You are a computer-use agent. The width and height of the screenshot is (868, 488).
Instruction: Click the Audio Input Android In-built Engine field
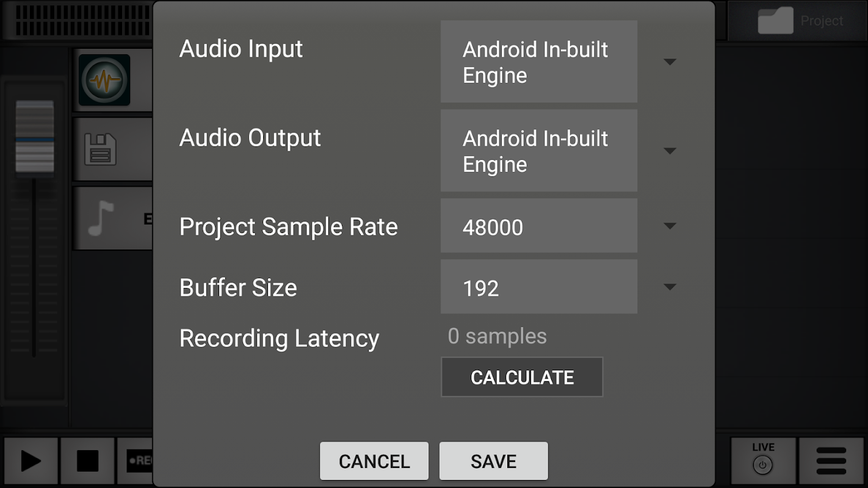click(539, 62)
